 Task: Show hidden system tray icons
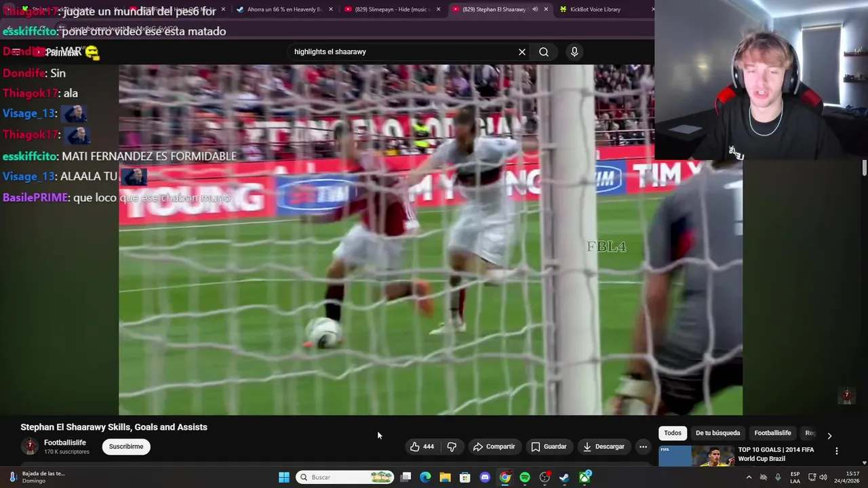[749, 477]
